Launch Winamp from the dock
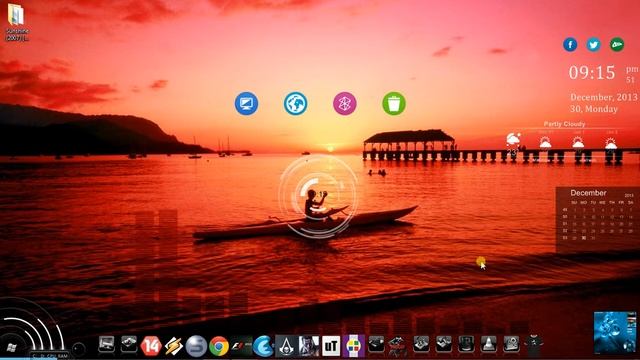Screen dimensions: 640x360 pyautogui.click(x=173, y=346)
